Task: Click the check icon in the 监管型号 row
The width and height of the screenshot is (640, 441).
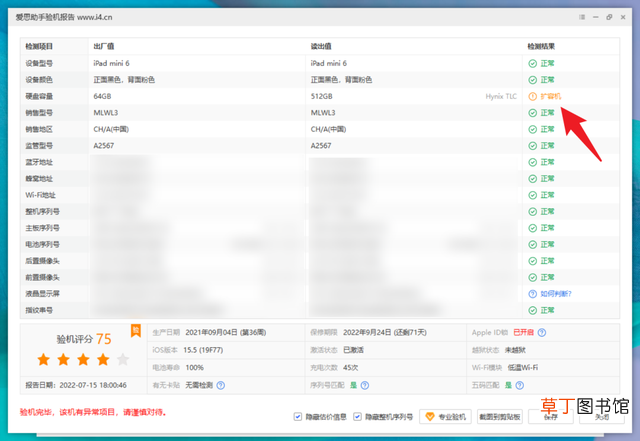Action: (533, 146)
